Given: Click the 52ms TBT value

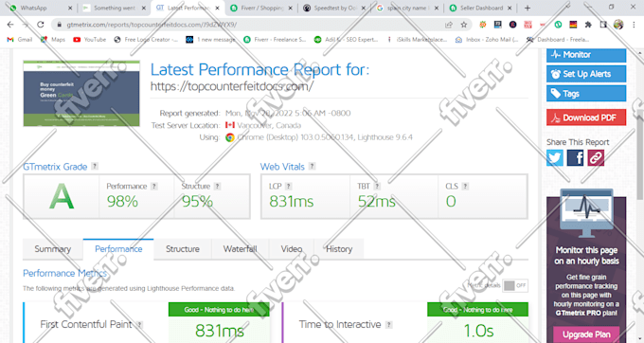Looking at the screenshot, I should click(x=376, y=201).
